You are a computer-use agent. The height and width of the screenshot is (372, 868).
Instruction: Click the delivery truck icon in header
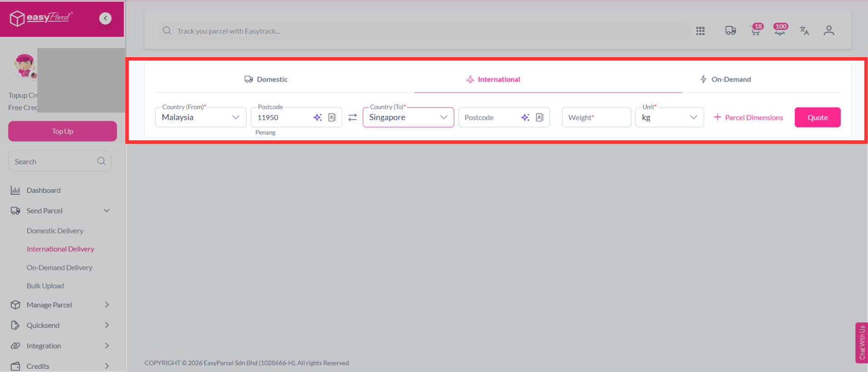730,30
